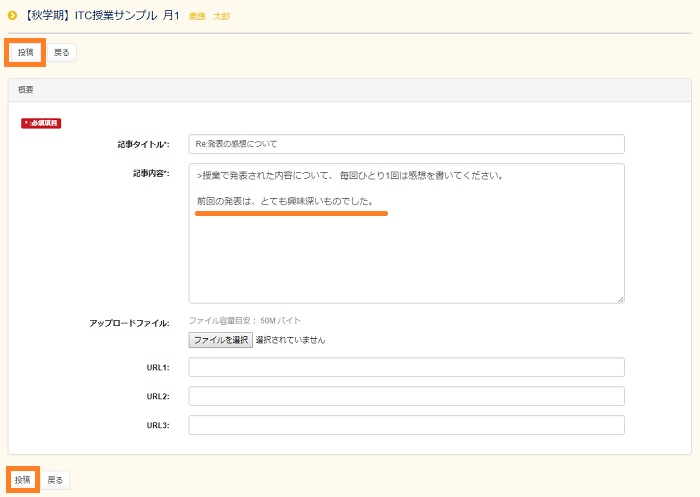This screenshot has width=700, height=497.
Task: Grab the 記事内容 textarea resize handle
Action: tap(620, 298)
